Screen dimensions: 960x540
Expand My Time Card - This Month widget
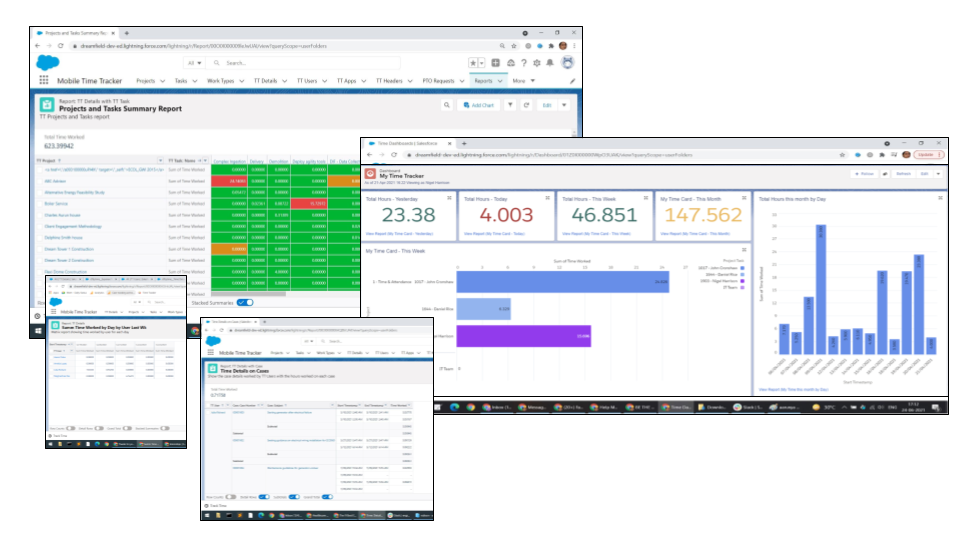[x=744, y=198]
